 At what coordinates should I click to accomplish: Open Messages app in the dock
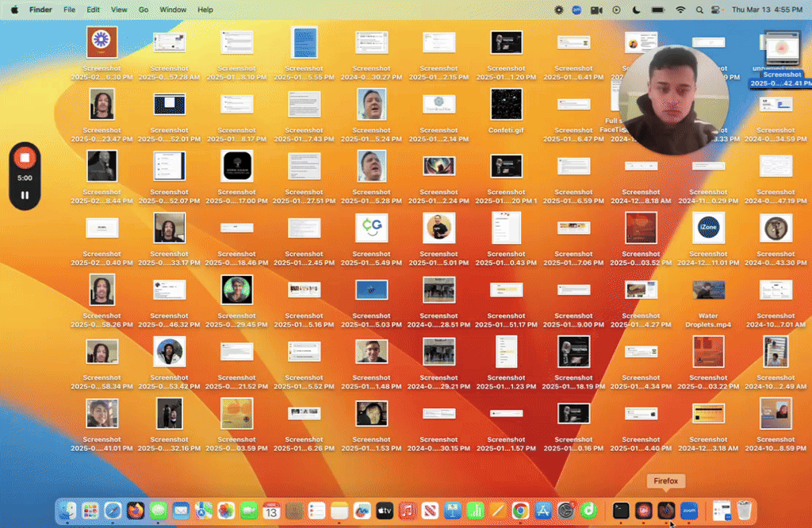158,511
